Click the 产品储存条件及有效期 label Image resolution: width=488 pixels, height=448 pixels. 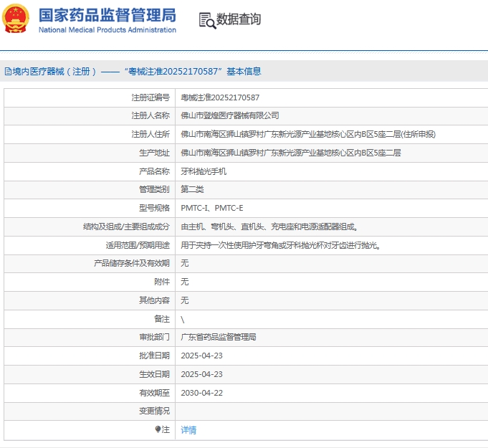pos(132,263)
